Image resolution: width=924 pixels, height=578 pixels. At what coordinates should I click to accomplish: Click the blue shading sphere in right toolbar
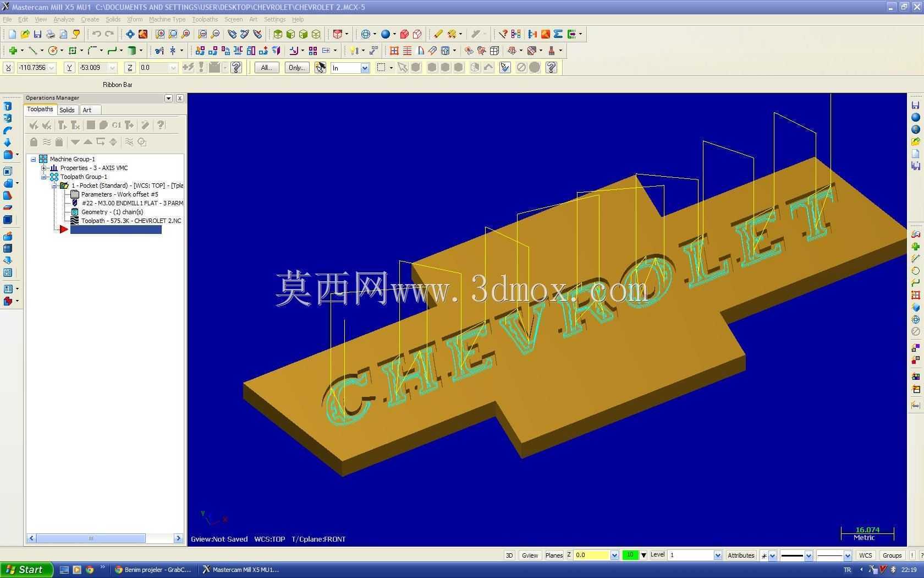[916, 117]
